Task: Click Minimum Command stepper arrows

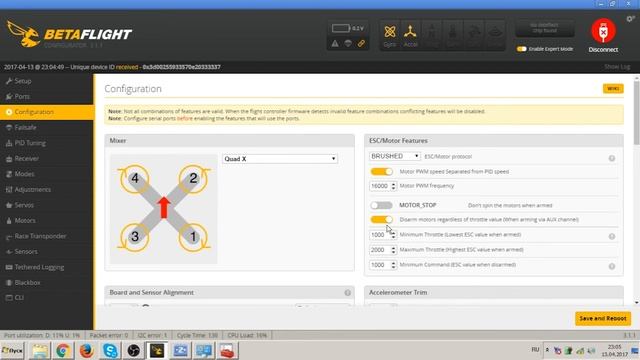Action: (x=393, y=265)
